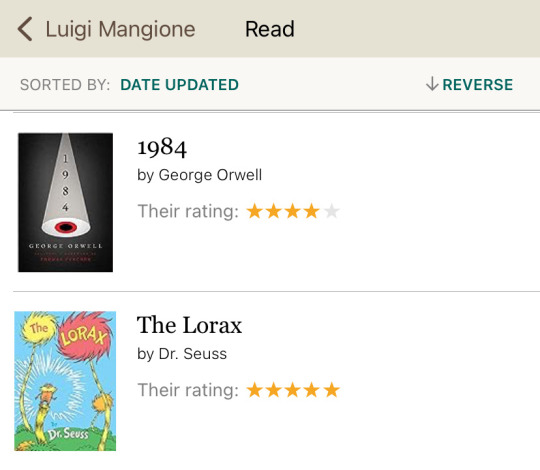Tap the back chevron arrow
Image resolution: width=540 pixels, height=470 pixels.
pyautogui.click(x=25, y=29)
